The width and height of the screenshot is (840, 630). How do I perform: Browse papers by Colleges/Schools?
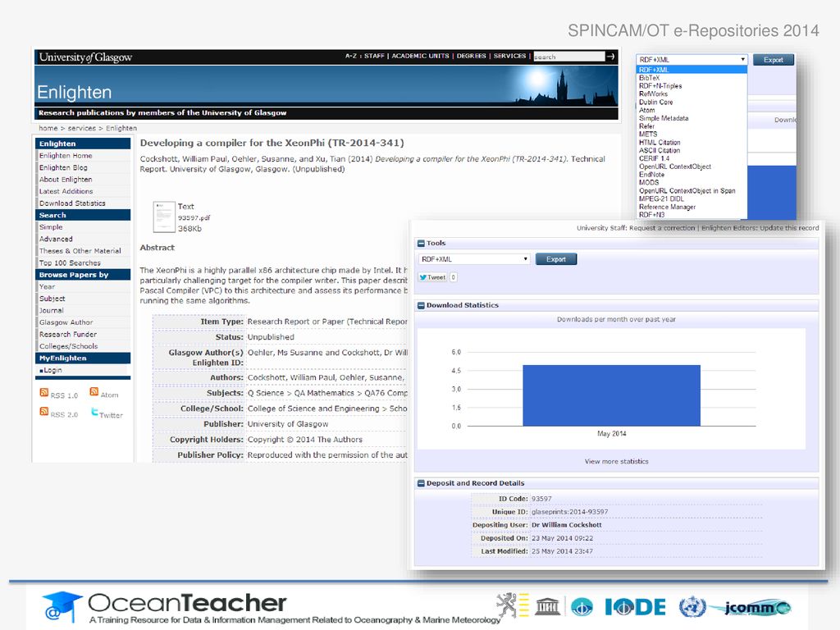click(68, 346)
